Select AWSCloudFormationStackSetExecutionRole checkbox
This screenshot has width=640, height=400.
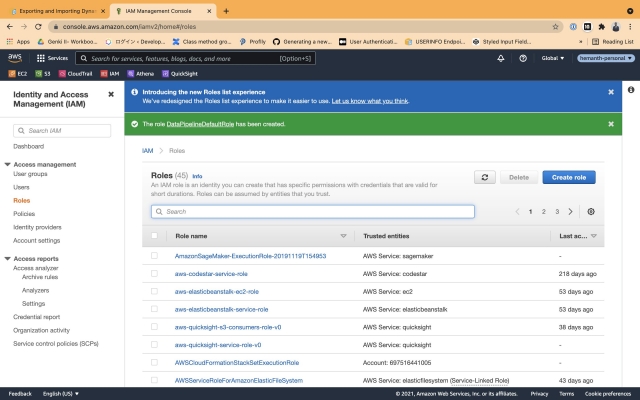154,362
